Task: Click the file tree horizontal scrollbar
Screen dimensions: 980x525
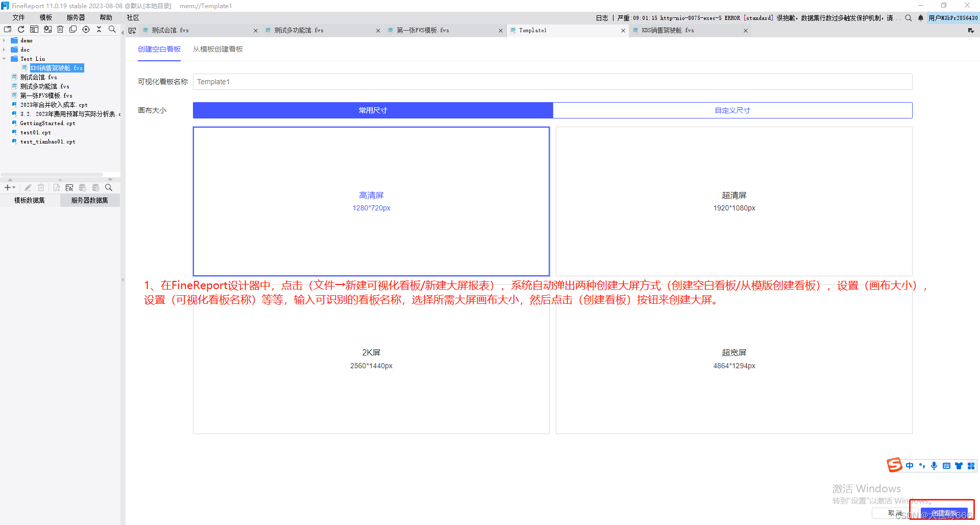Action: tap(52, 175)
